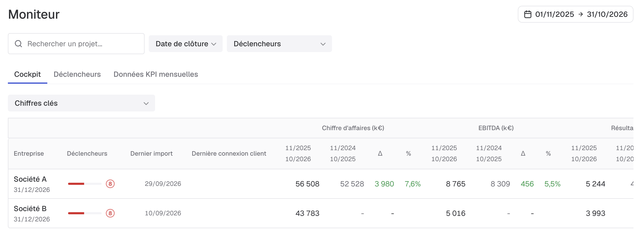Viewport: 644px width, 234px height.
Task: Click the 5 244 result value
Action: coord(595,184)
